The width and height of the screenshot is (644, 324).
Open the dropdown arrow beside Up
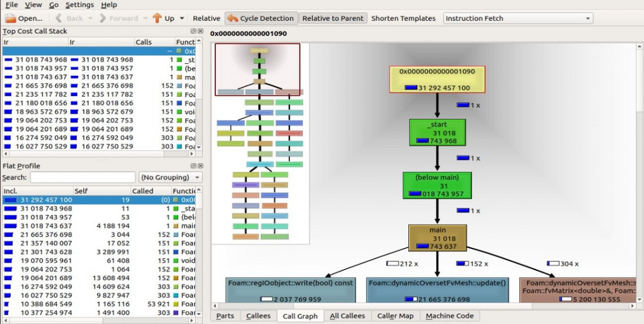182,19
